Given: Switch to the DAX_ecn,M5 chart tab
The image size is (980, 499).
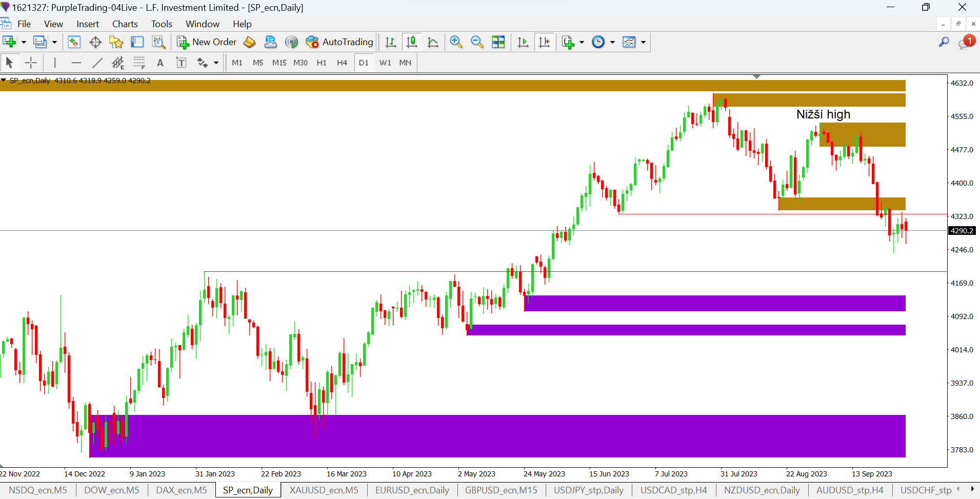Looking at the screenshot, I should tap(182, 490).
